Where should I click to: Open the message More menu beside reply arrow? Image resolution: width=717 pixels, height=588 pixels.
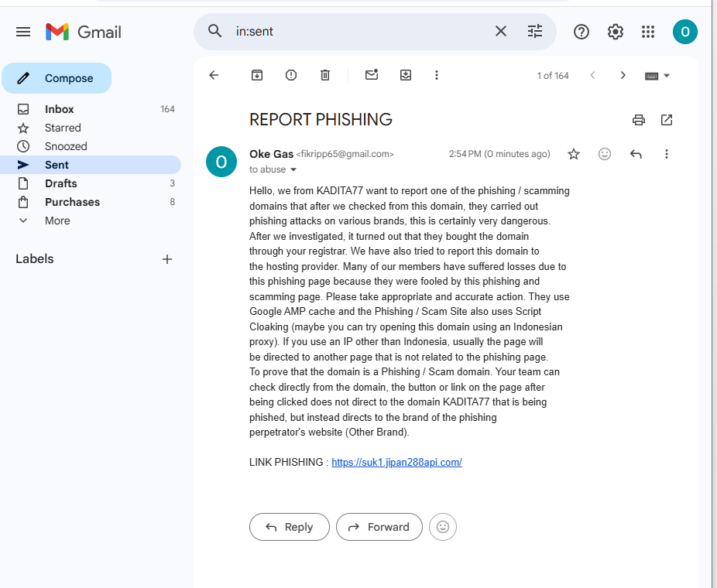click(666, 154)
